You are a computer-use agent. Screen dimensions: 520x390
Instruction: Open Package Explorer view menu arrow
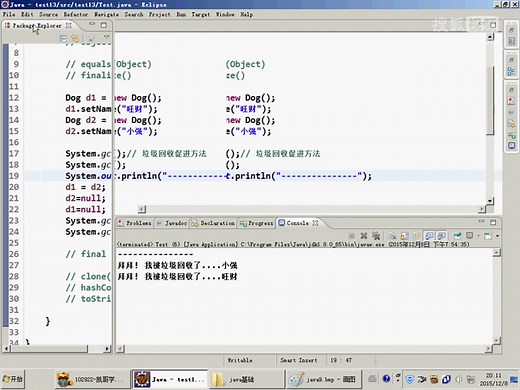pyautogui.click(x=106, y=37)
